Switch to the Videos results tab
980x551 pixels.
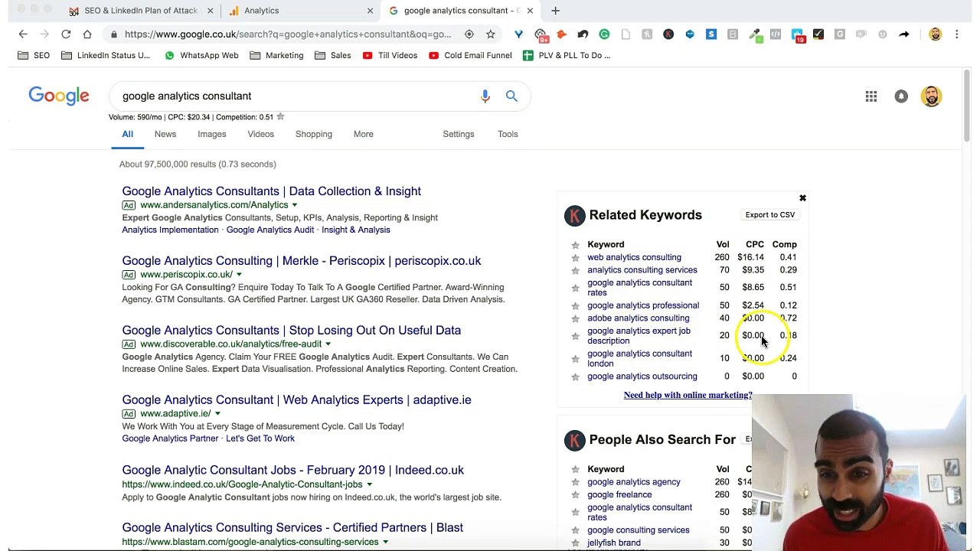(260, 134)
